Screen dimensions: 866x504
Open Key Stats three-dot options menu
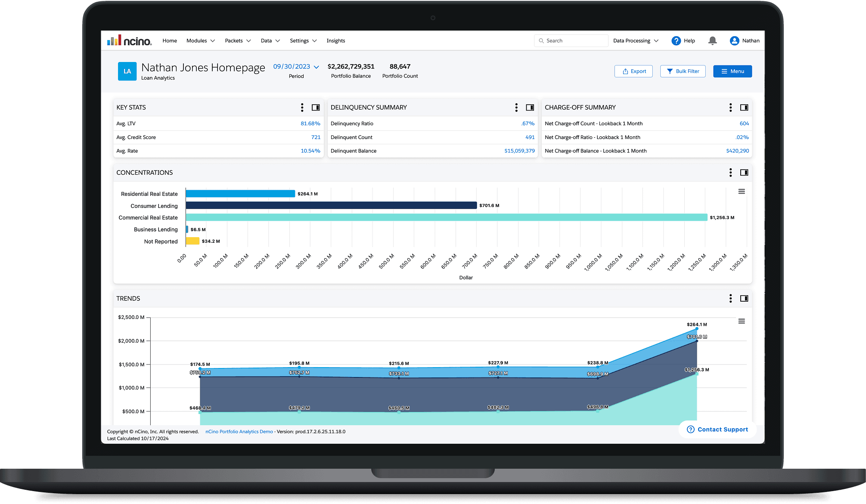302,108
